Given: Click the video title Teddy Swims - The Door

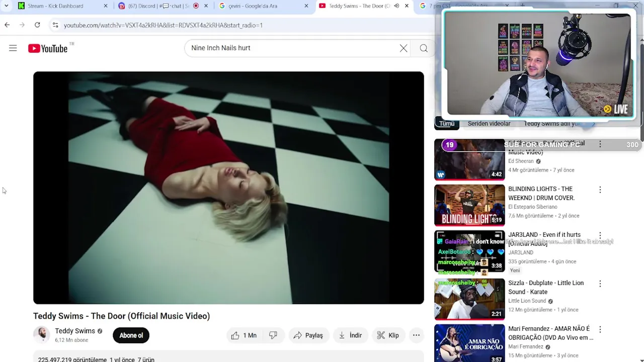Looking at the screenshot, I should click(121, 316).
